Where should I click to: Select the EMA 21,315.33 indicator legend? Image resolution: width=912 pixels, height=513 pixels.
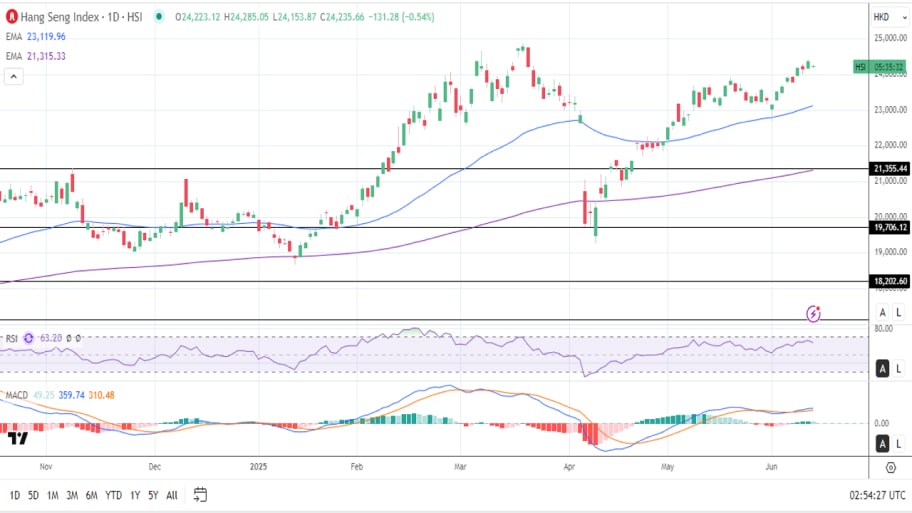point(35,56)
